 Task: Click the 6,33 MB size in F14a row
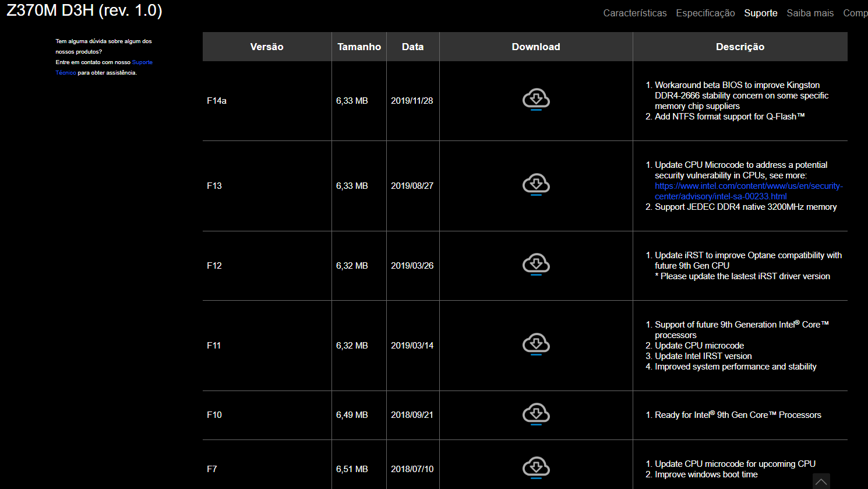click(352, 101)
